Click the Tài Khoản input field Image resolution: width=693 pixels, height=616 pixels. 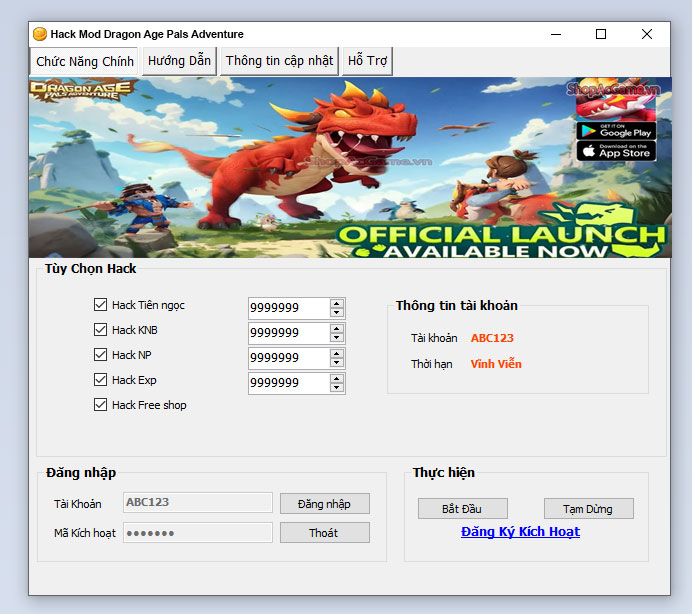point(198,502)
